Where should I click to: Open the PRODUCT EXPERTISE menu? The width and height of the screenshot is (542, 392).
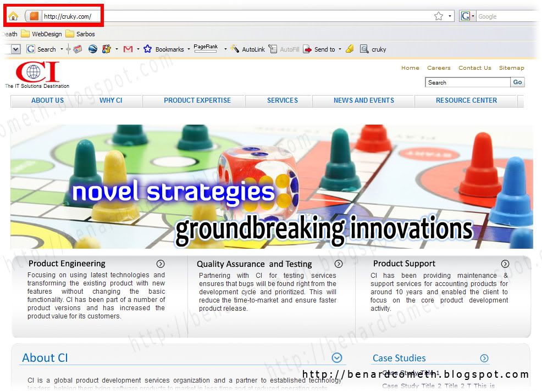point(197,100)
